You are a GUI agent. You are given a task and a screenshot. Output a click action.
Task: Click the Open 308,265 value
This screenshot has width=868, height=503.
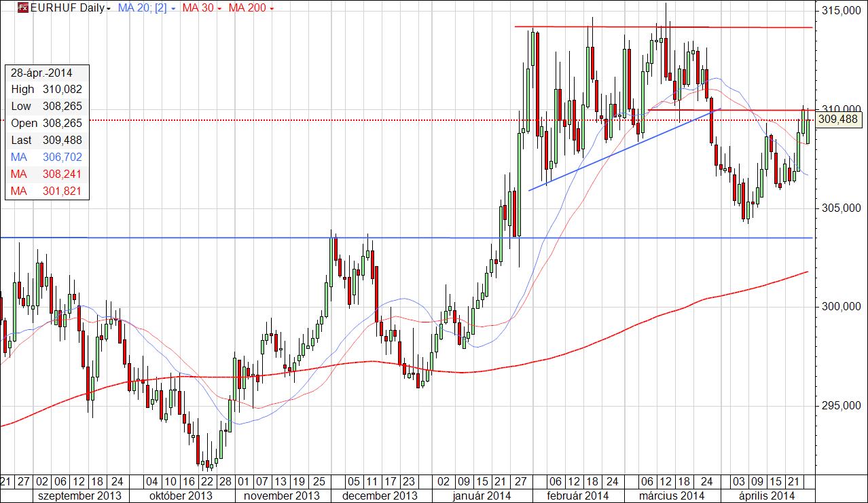(x=62, y=123)
